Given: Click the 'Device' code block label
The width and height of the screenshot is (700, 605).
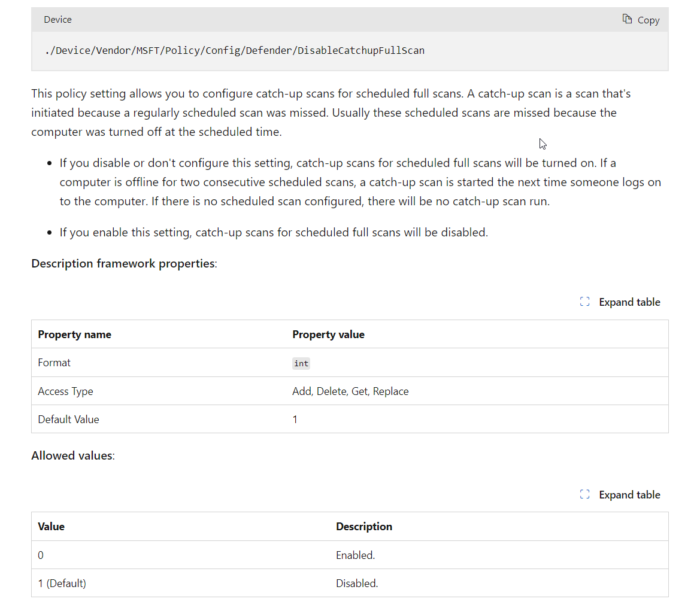Looking at the screenshot, I should [x=57, y=20].
